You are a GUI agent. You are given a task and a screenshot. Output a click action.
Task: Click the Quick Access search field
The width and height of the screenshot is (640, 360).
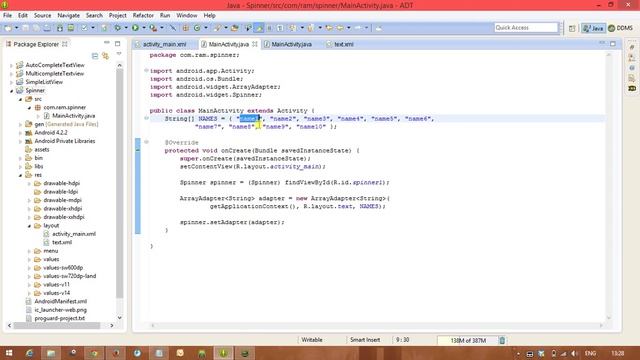coord(526,28)
